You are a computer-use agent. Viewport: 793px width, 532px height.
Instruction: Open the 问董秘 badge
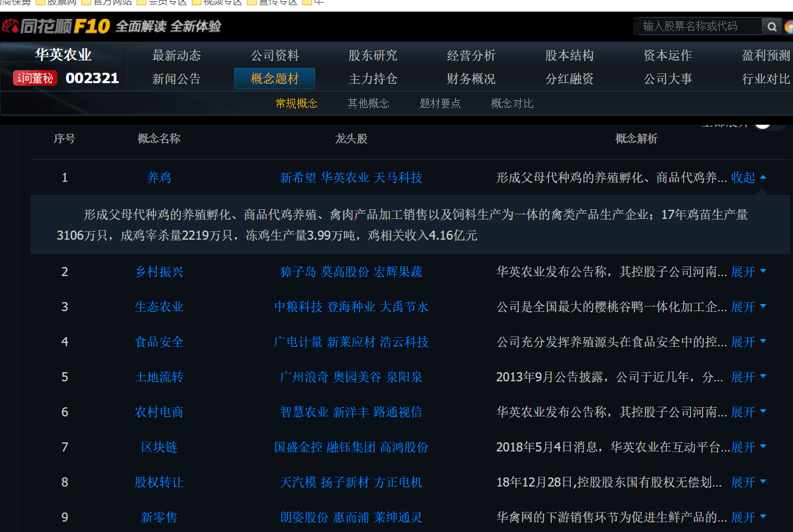(x=35, y=79)
